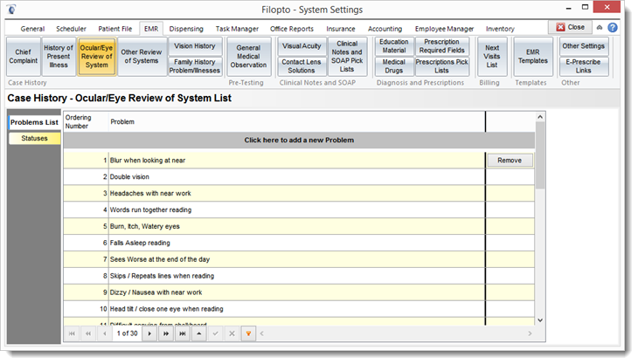Image resolution: width=638 pixels, height=364 pixels.
Task: Switch to Task Manager tab
Action: 237,29
